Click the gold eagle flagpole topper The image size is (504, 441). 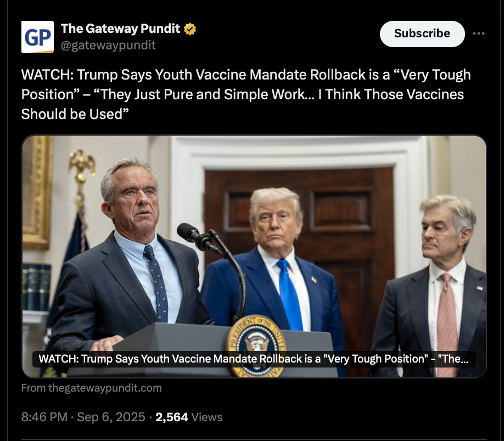tap(82, 163)
